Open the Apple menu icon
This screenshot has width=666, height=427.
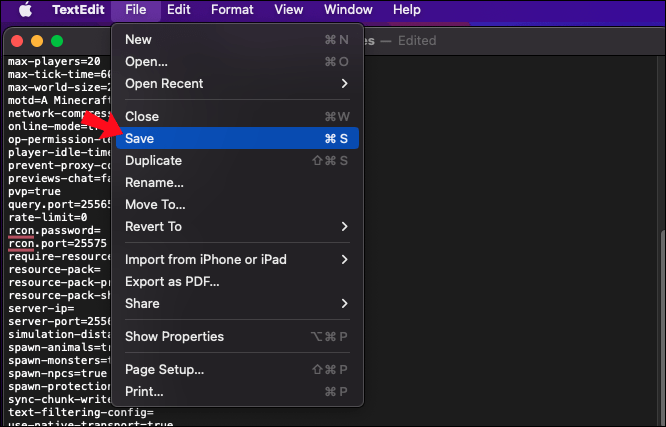25,10
